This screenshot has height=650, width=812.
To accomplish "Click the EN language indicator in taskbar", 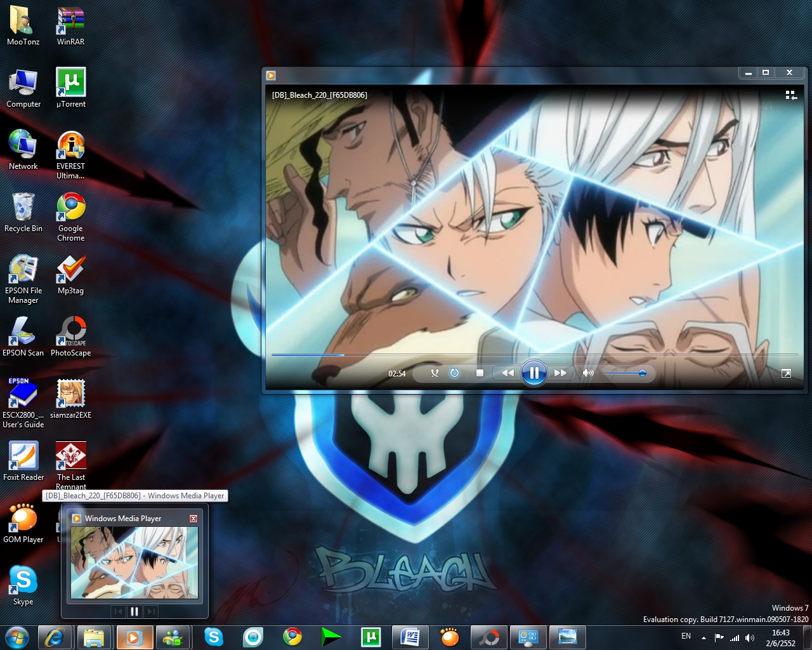I will pos(686,636).
